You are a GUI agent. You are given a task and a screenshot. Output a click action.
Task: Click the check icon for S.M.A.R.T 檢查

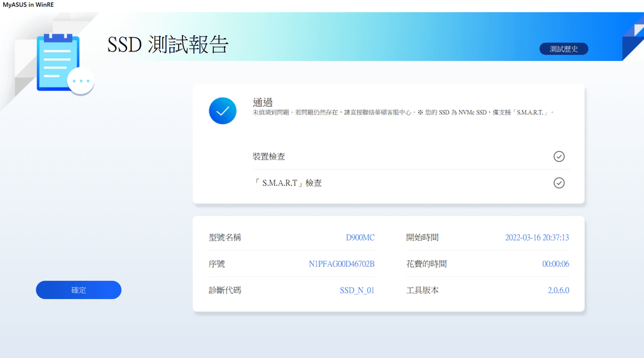[x=559, y=183]
